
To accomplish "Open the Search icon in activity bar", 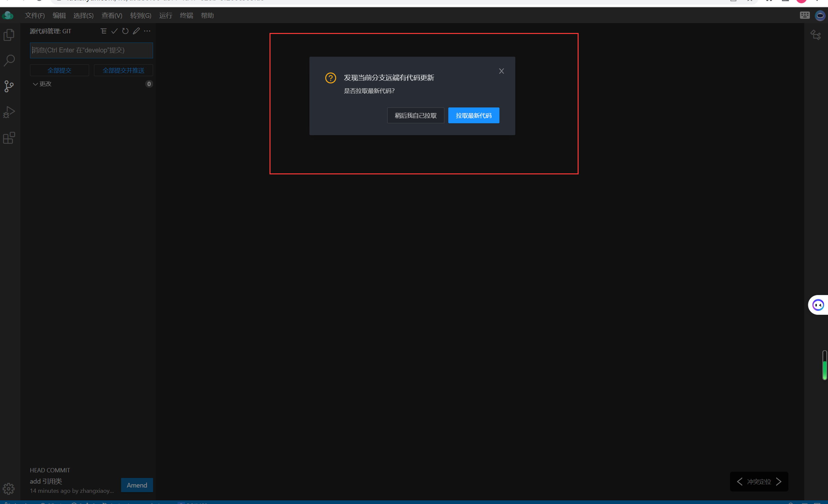I will tap(9, 60).
